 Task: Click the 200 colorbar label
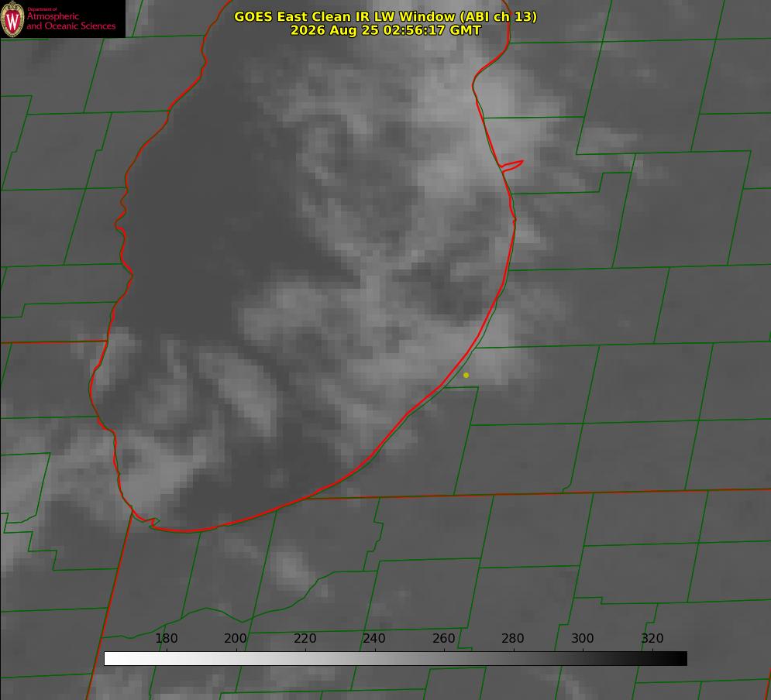pos(236,638)
